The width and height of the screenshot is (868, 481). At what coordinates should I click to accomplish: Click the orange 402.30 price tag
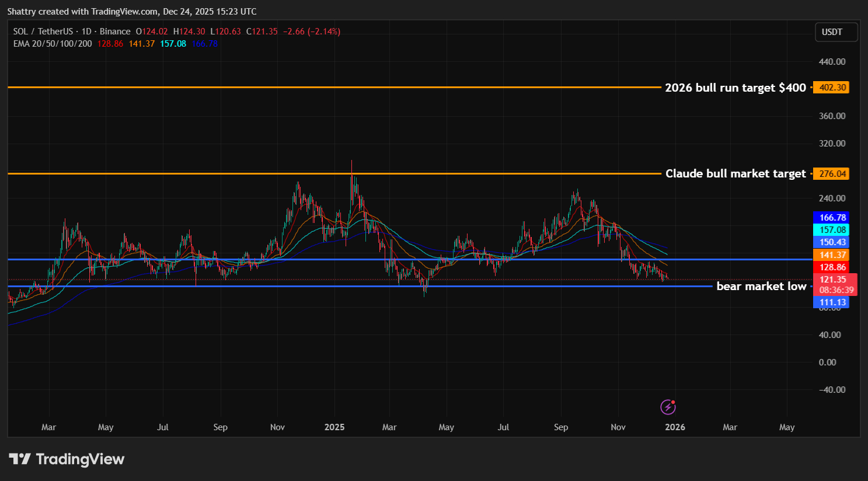(832, 88)
